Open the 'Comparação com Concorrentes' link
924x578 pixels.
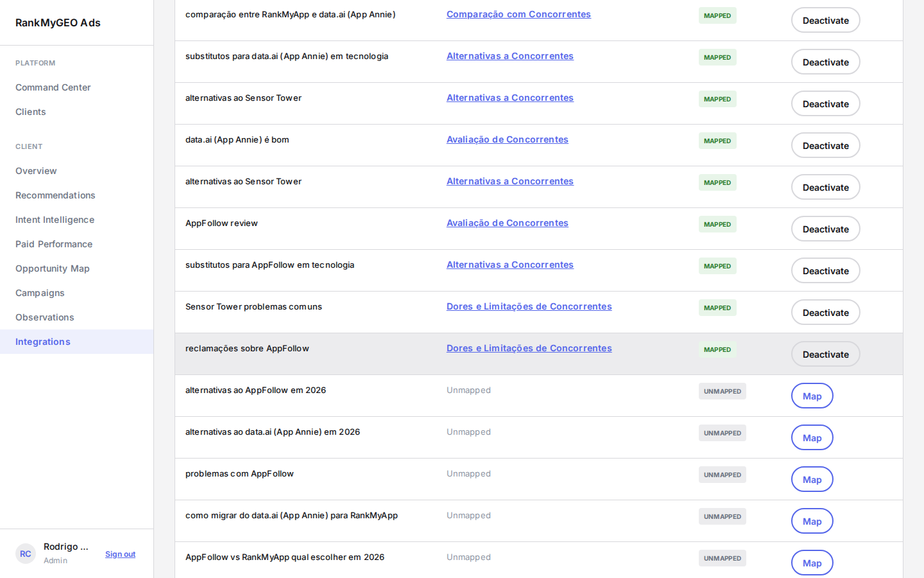point(518,14)
